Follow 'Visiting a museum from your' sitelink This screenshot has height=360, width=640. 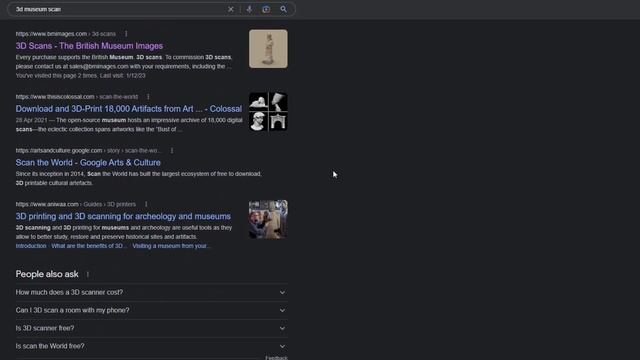point(171,246)
